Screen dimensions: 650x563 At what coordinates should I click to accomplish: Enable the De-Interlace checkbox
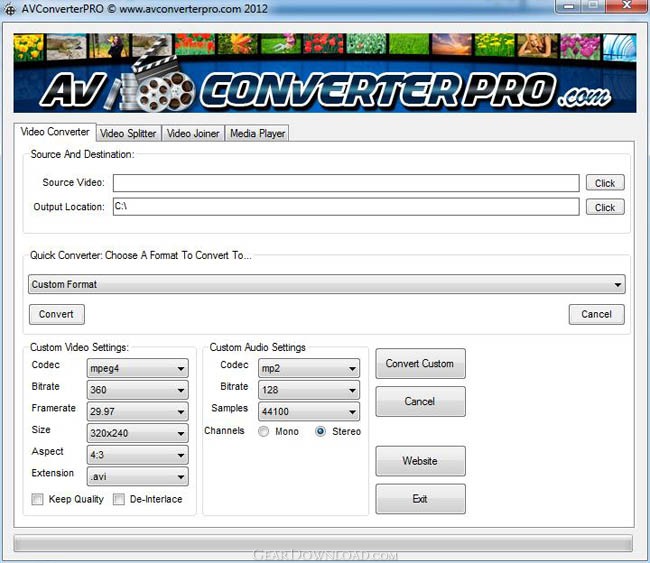coord(119,499)
